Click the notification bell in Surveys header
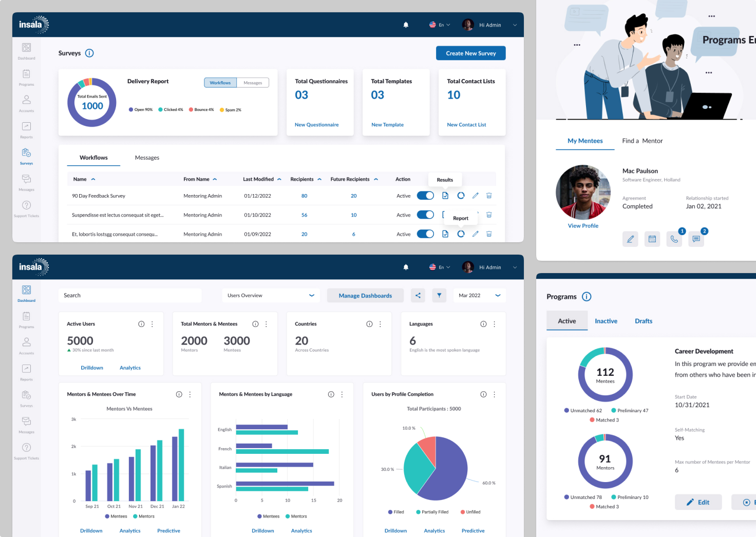The image size is (756, 537). coord(406,25)
